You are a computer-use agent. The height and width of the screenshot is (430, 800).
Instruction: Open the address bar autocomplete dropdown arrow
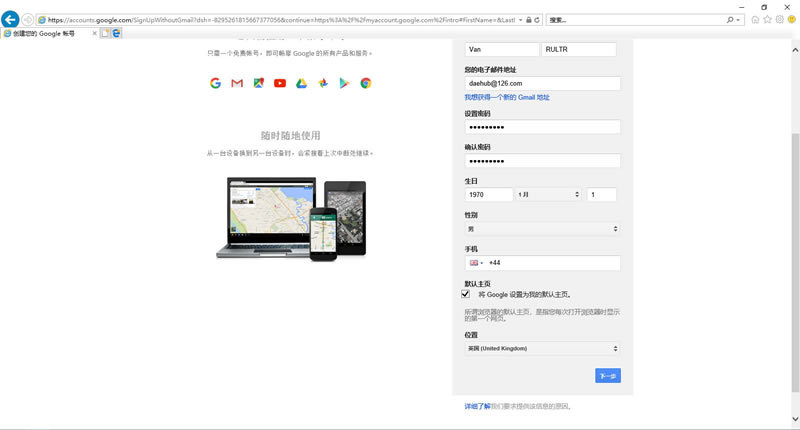(520, 20)
